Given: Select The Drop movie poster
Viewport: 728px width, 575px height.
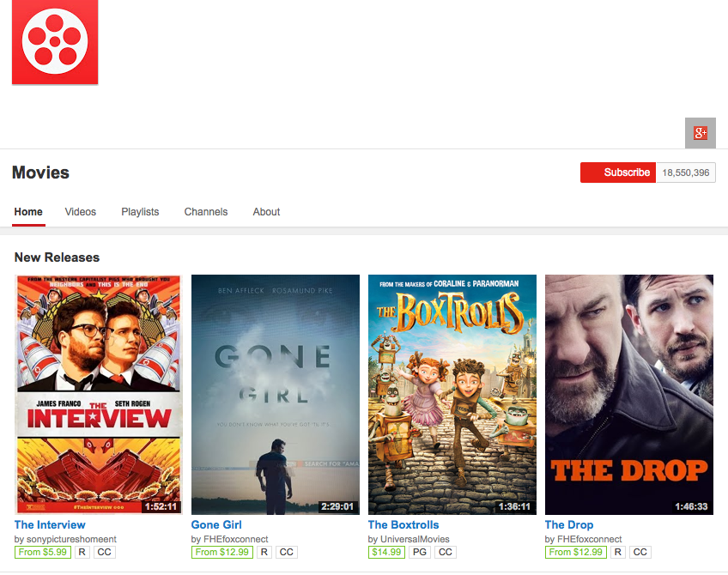Looking at the screenshot, I should click(629, 394).
